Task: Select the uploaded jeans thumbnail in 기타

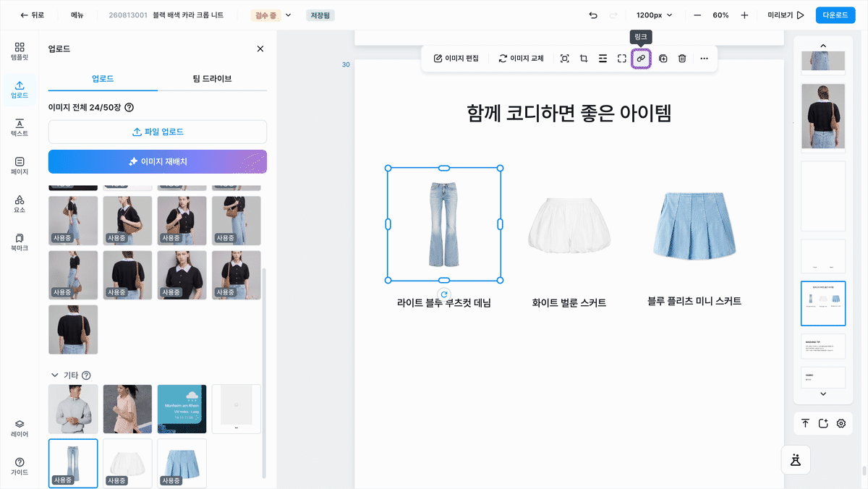Action: 73,463
